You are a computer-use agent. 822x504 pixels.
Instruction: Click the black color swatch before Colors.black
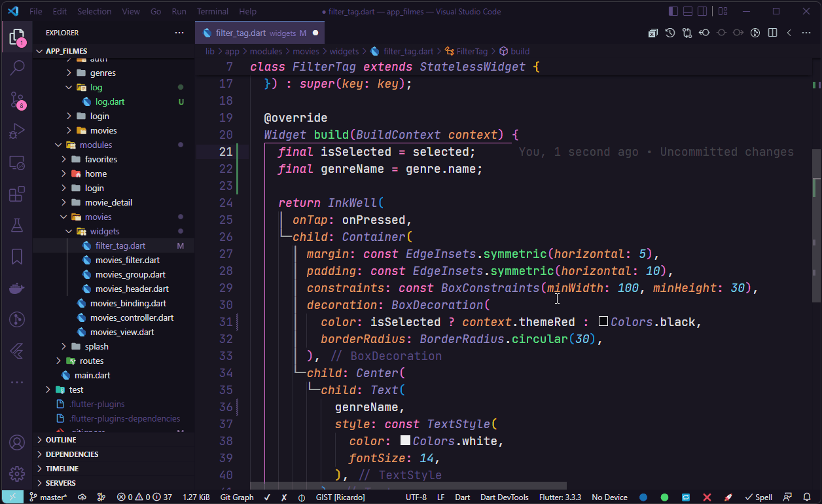603,321
